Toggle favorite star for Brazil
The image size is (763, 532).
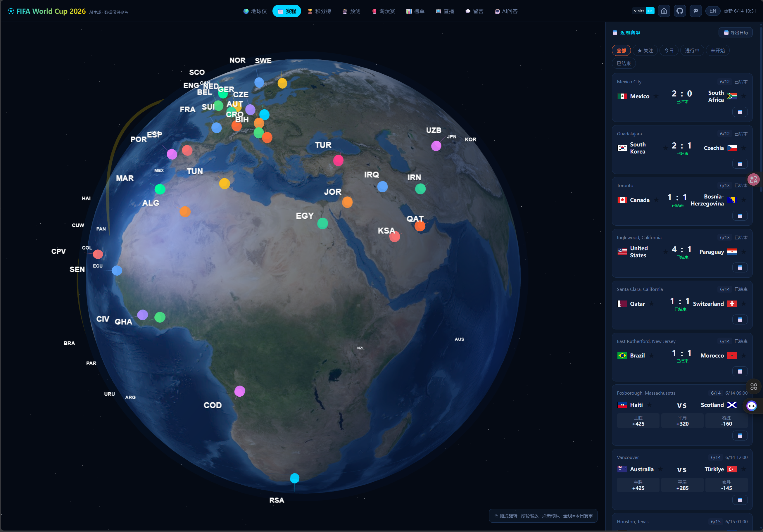click(x=651, y=355)
